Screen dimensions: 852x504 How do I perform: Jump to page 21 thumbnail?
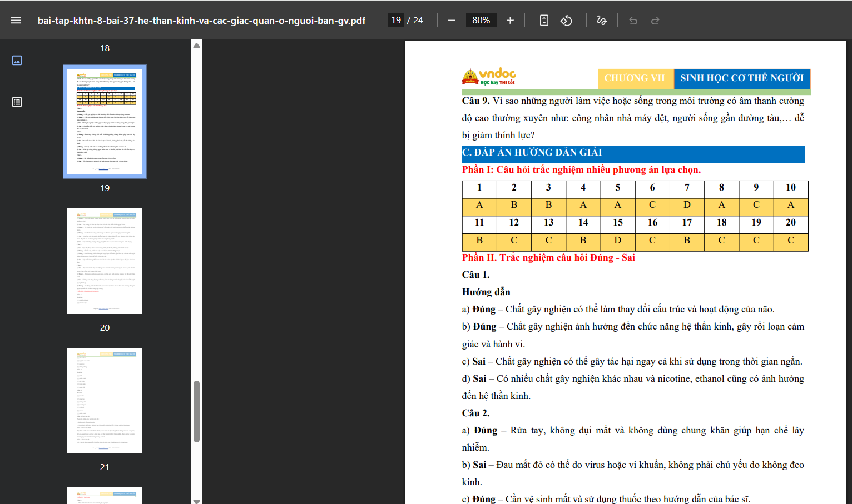click(105, 401)
